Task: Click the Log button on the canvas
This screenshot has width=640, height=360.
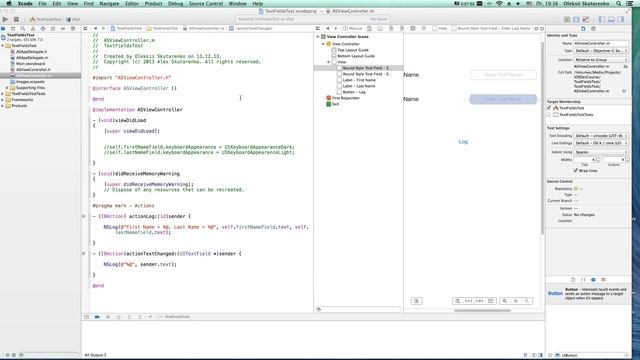Action: tap(463, 142)
